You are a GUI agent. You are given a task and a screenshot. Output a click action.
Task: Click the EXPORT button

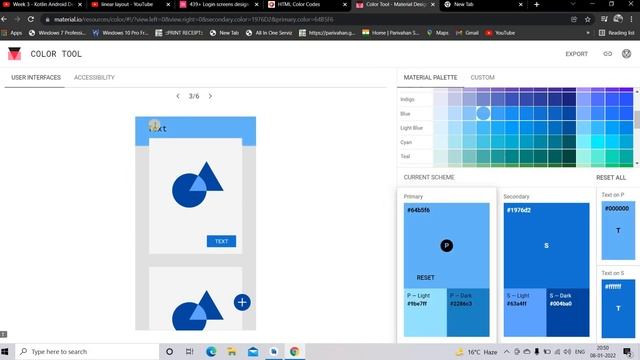click(x=576, y=53)
